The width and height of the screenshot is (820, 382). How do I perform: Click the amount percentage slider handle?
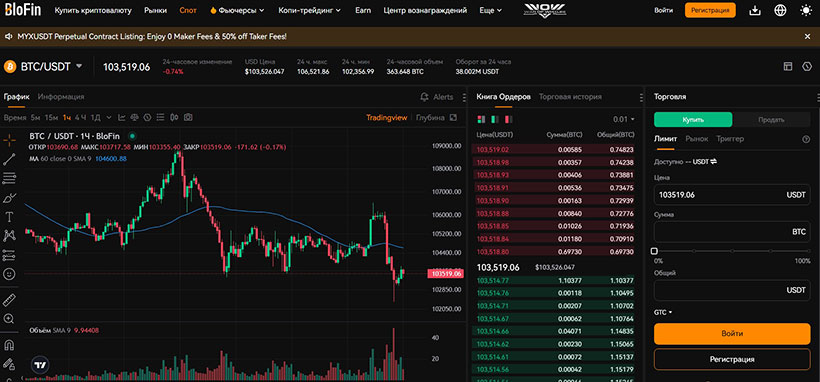click(x=654, y=251)
